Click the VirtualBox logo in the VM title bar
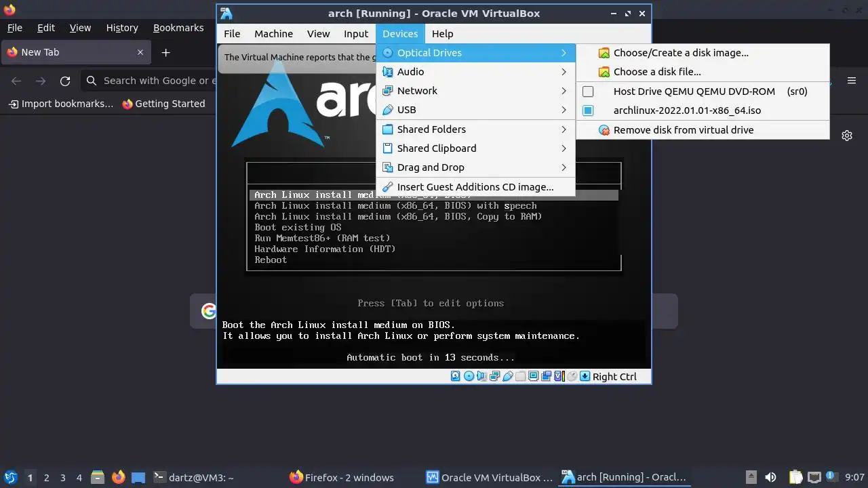Screen dimensions: 868x488 [226, 14]
